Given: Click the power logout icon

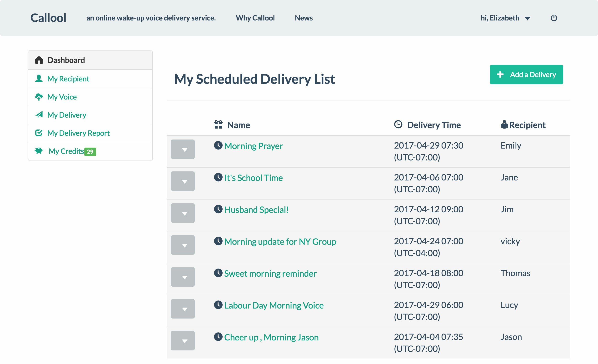Looking at the screenshot, I should pos(553,18).
